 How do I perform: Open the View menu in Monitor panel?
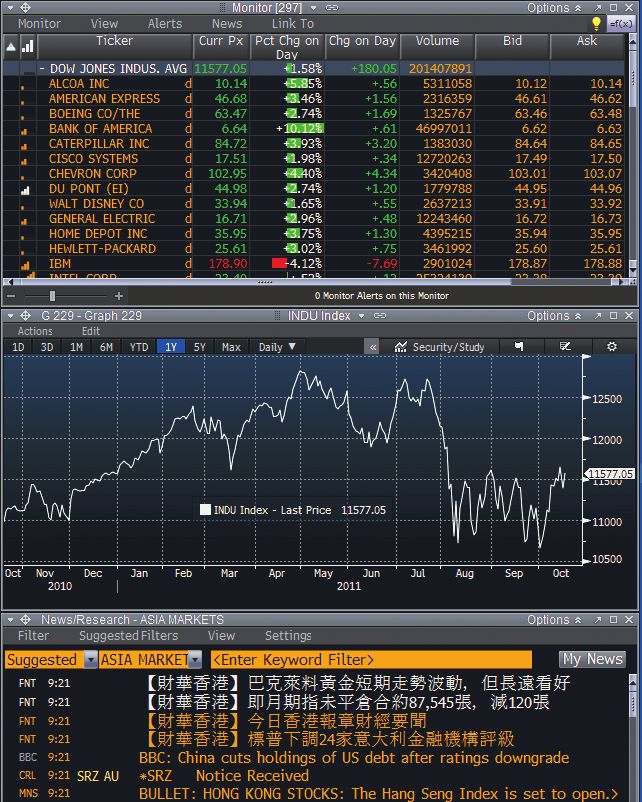[x=104, y=24]
